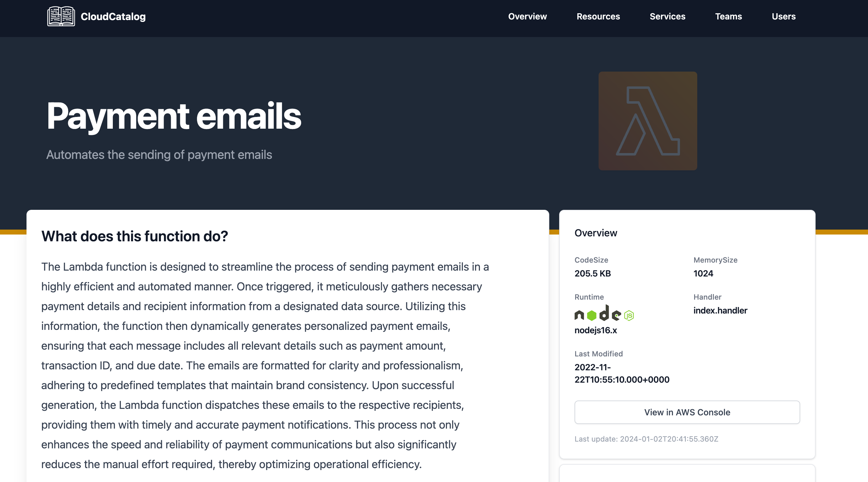
Task: Click the index.handler value
Action: [720, 310]
